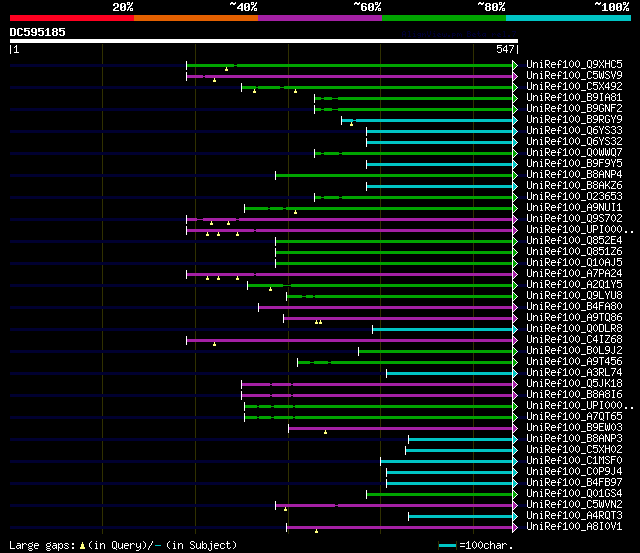Click the yellow gap marker in A8I0V1 row

[x=316, y=531]
